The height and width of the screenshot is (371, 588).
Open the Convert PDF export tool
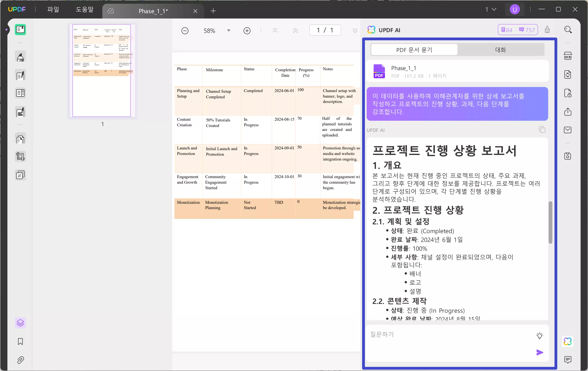click(568, 74)
